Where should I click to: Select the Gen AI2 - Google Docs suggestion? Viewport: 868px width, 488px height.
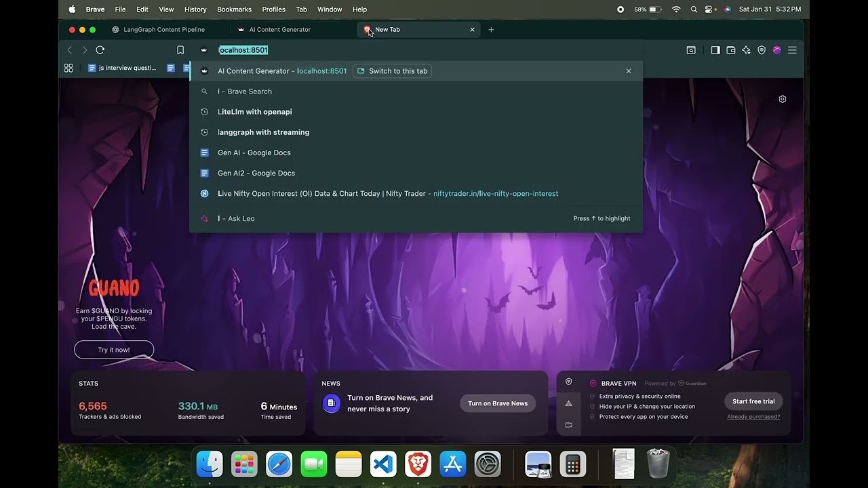[416, 173]
